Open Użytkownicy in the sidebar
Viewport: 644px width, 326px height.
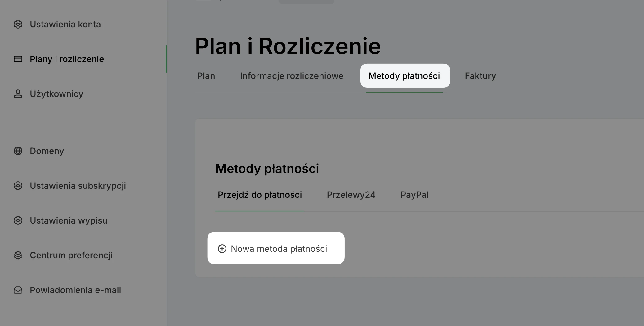point(56,94)
